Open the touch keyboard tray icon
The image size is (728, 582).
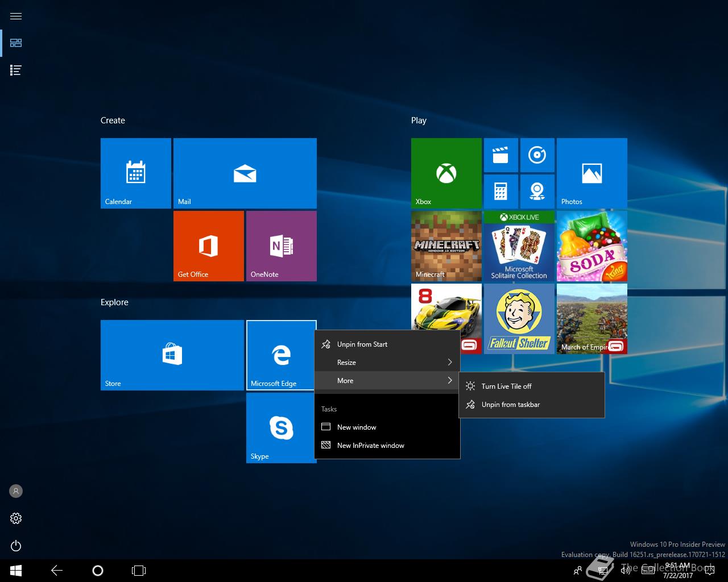(648, 571)
